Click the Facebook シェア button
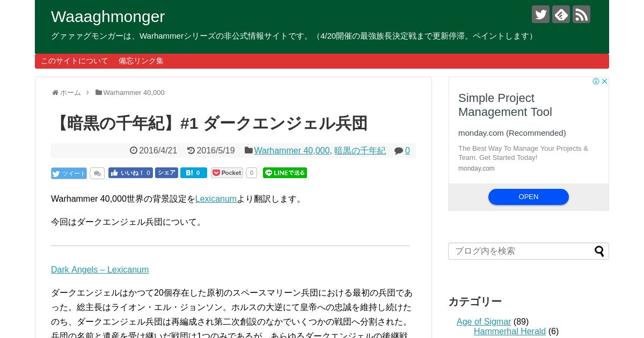Screen dimensions: 644x338 click(166, 173)
